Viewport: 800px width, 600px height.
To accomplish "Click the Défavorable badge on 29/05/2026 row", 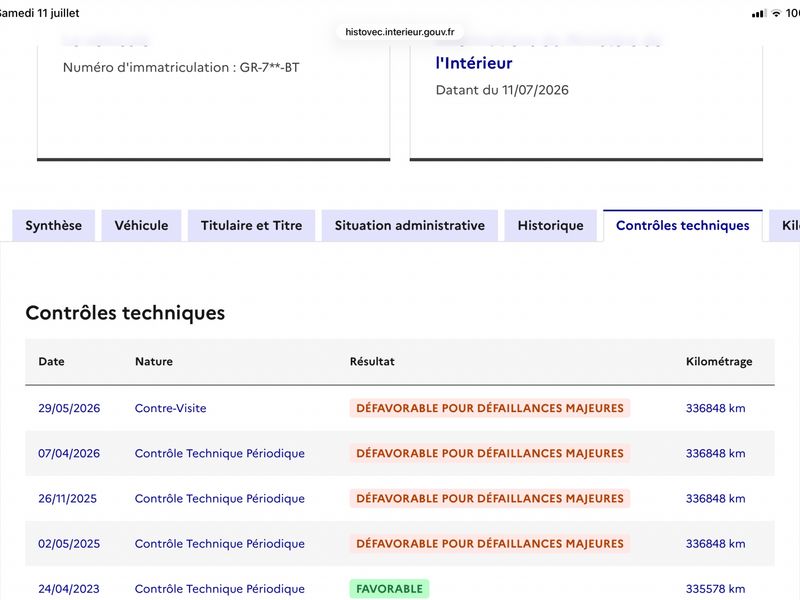I will tap(490, 408).
